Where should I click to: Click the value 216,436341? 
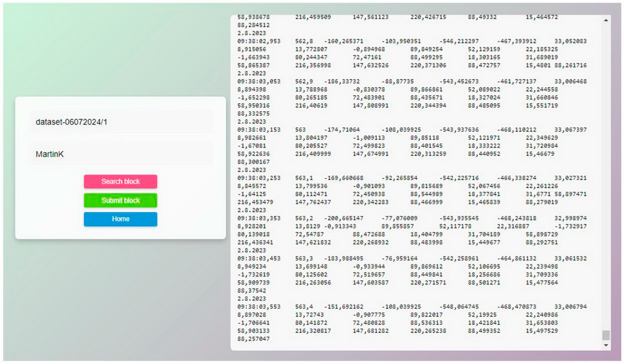point(255,242)
